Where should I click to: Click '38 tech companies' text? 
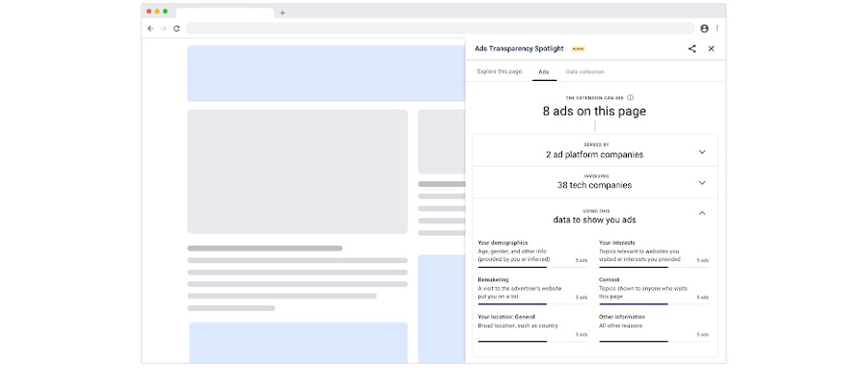tap(594, 185)
